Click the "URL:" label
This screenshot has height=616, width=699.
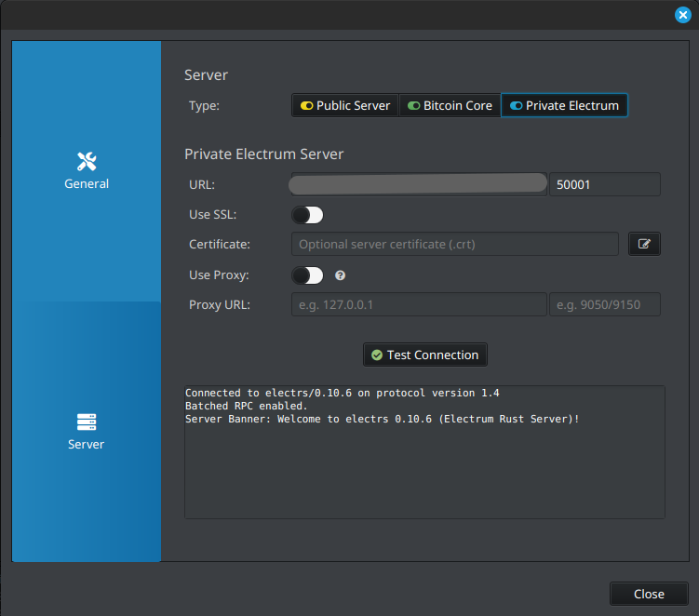pos(202,184)
